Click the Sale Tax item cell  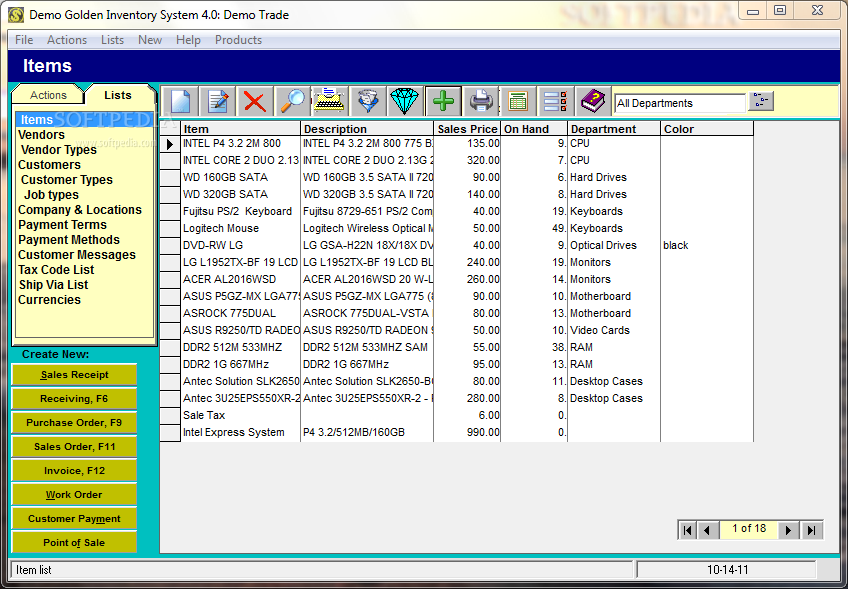[240, 415]
